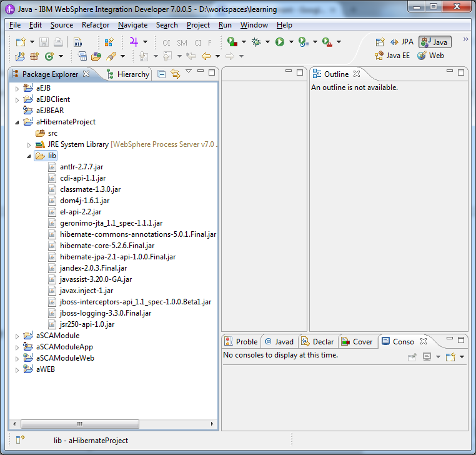The image size is (476, 455).
Task: Toggle the CI toolbar button
Action: [x=198, y=43]
